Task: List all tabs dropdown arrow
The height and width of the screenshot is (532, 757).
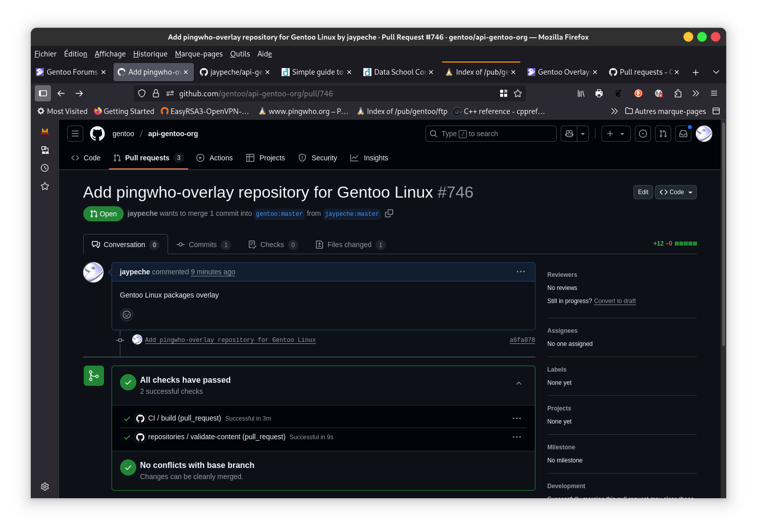Action: [716, 72]
